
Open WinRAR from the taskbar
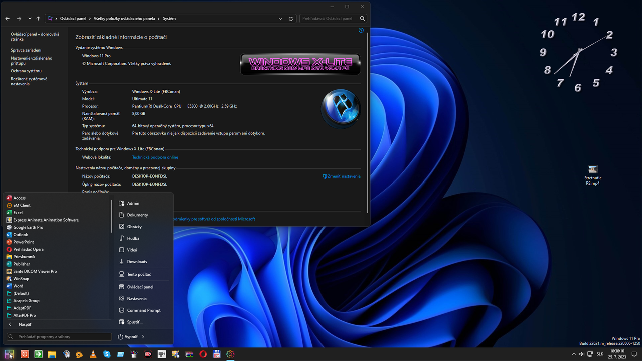pyautogui.click(x=189, y=354)
